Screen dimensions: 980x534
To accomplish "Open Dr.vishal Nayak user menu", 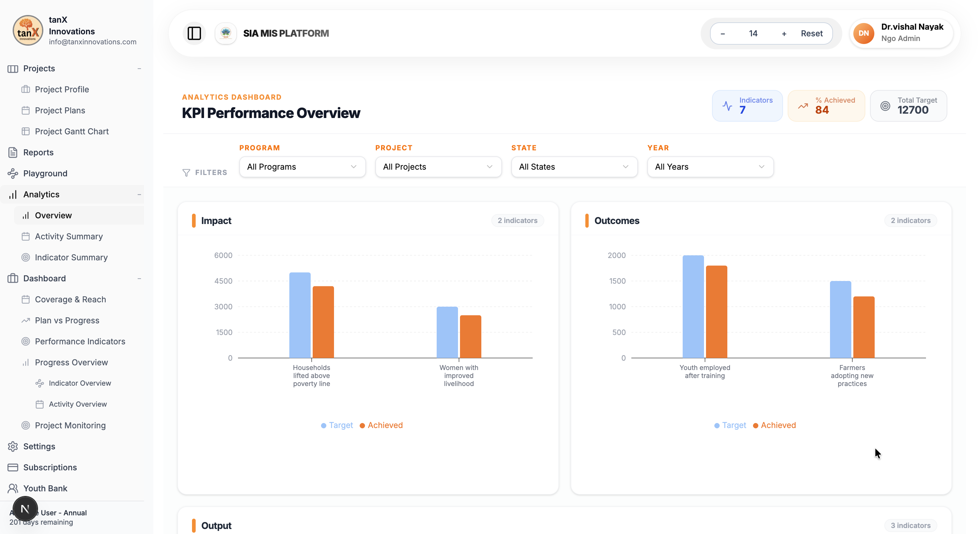I will coord(901,33).
